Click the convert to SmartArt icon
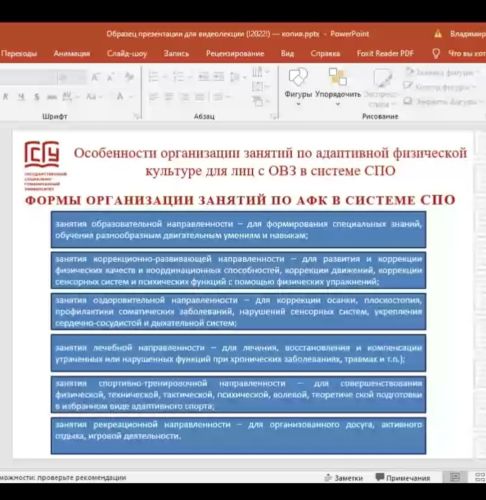Image resolution: width=486 pixels, height=500 pixels. tap(257, 101)
